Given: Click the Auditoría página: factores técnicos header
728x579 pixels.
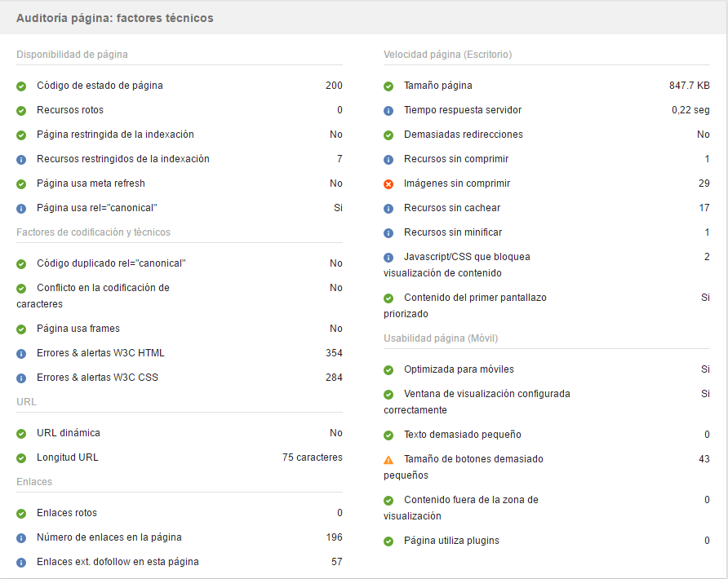Looking at the screenshot, I should pos(115,17).
